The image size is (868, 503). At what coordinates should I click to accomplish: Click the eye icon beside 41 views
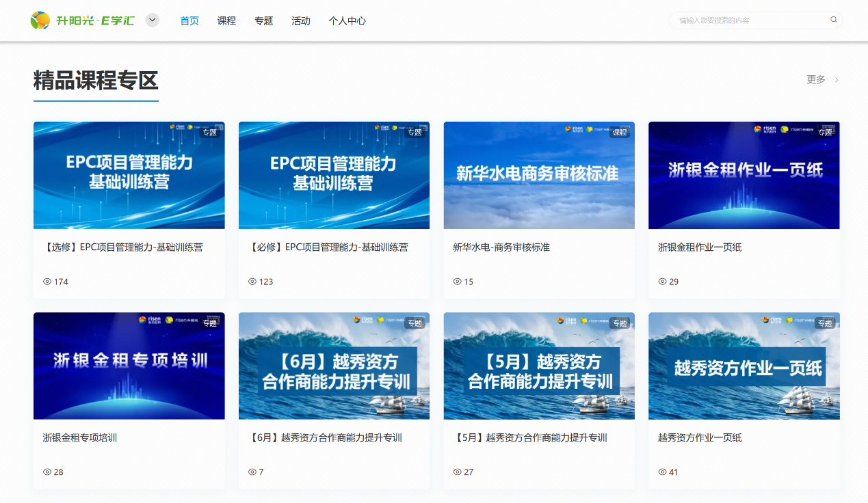(x=663, y=472)
